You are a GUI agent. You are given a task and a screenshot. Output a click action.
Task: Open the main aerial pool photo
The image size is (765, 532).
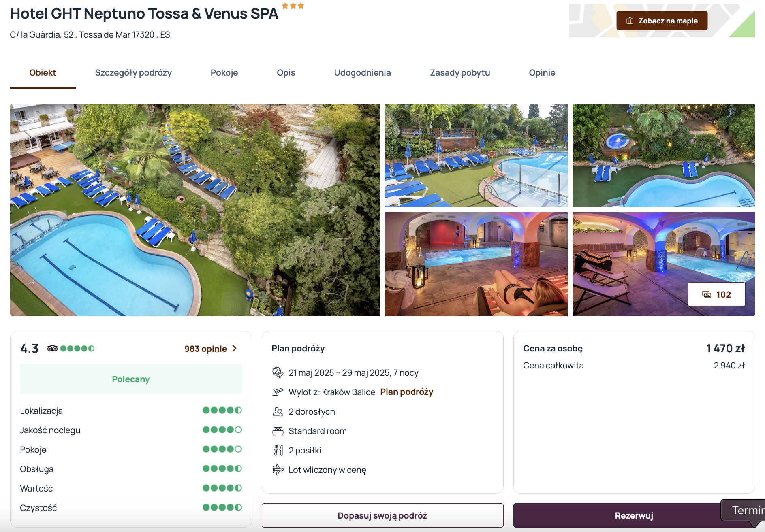[195, 210]
